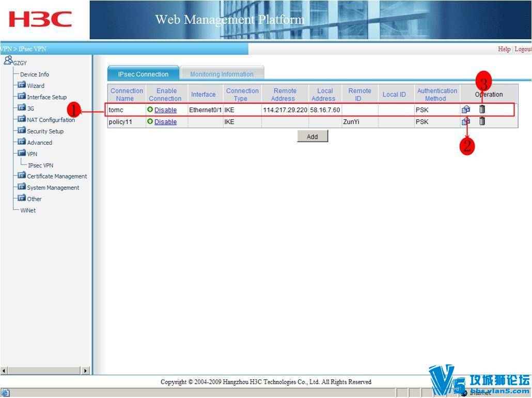Viewport: 532px width, 398px height.
Task: Expand the Certificate Management folder
Action: (21, 175)
